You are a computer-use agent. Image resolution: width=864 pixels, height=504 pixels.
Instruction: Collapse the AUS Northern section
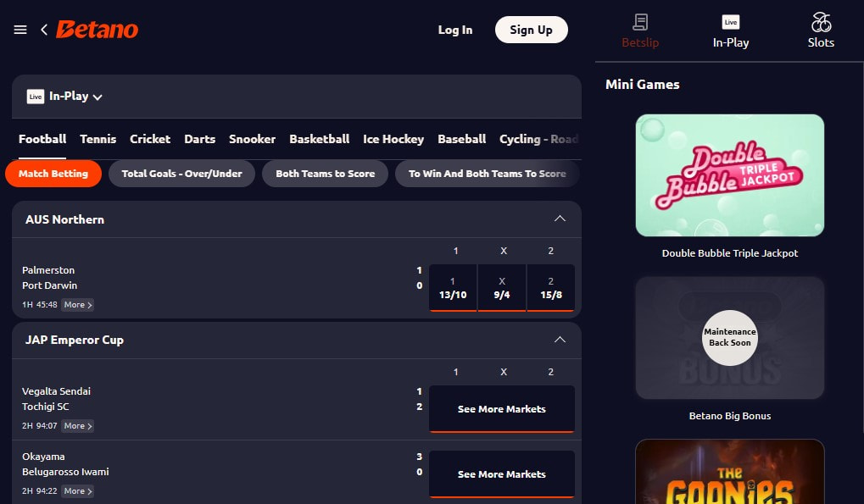click(x=560, y=219)
